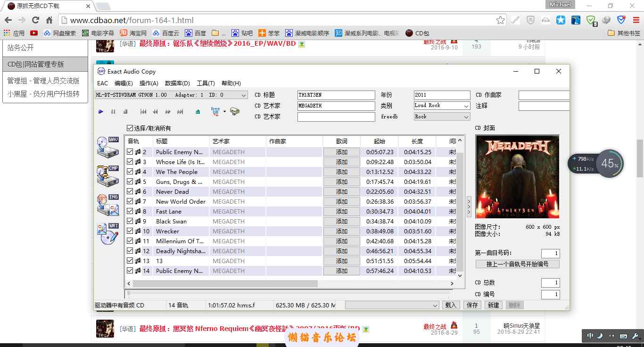This screenshot has height=347, width=644.
Task: Click the moon icon in IME bar
Action: 600,336
